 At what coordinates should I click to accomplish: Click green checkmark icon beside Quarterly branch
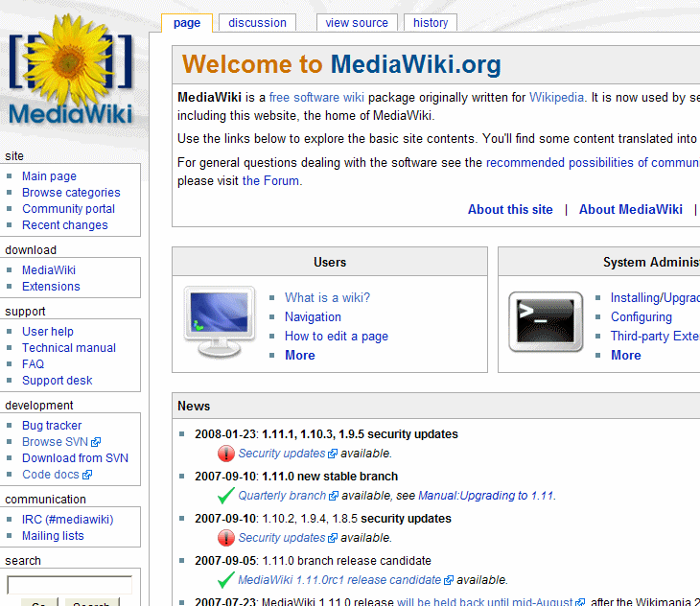(x=226, y=496)
